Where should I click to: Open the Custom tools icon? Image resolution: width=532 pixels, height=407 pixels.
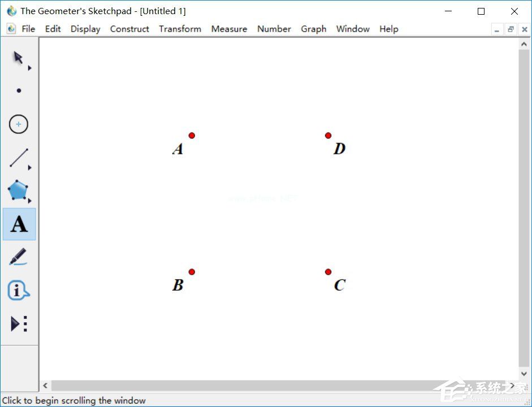19,324
